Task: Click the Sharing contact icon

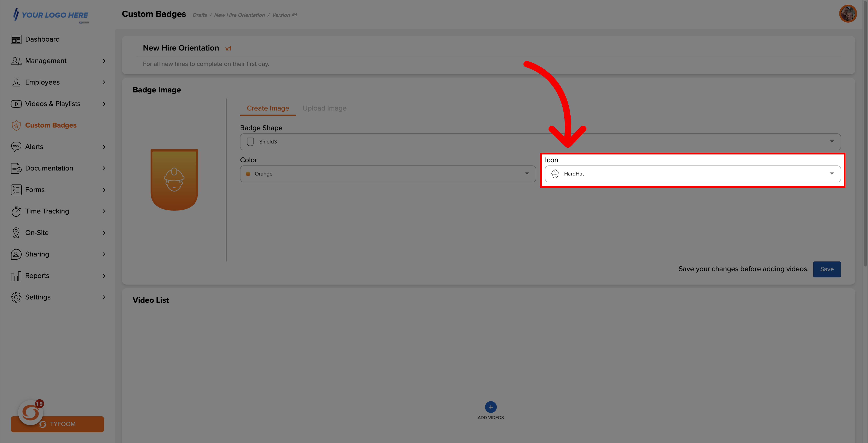Action: click(x=16, y=254)
